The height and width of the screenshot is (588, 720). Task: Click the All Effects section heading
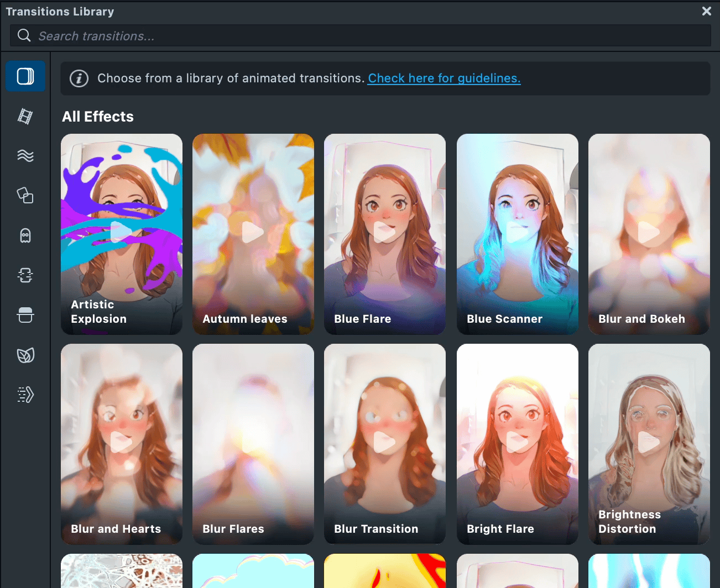pyautogui.click(x=98, y=117)
